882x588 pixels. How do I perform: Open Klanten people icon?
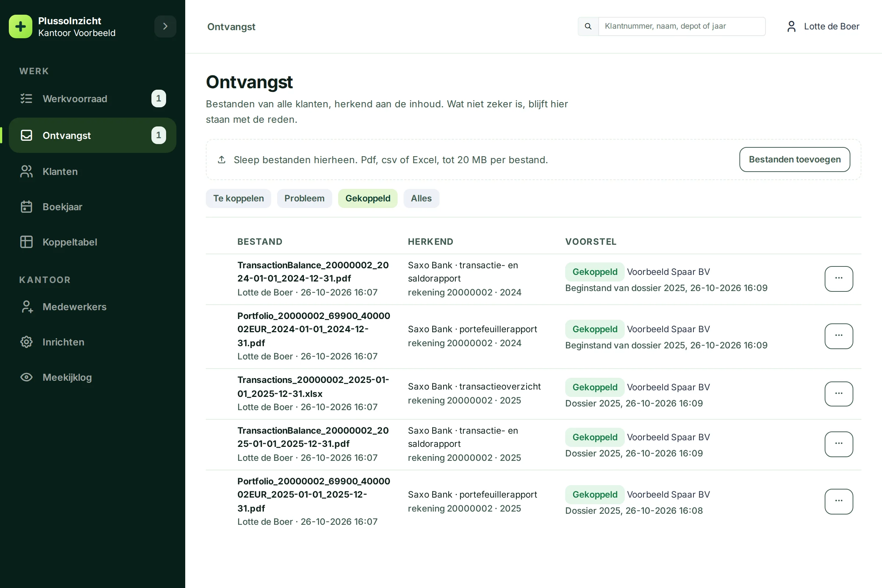[26, 171]
